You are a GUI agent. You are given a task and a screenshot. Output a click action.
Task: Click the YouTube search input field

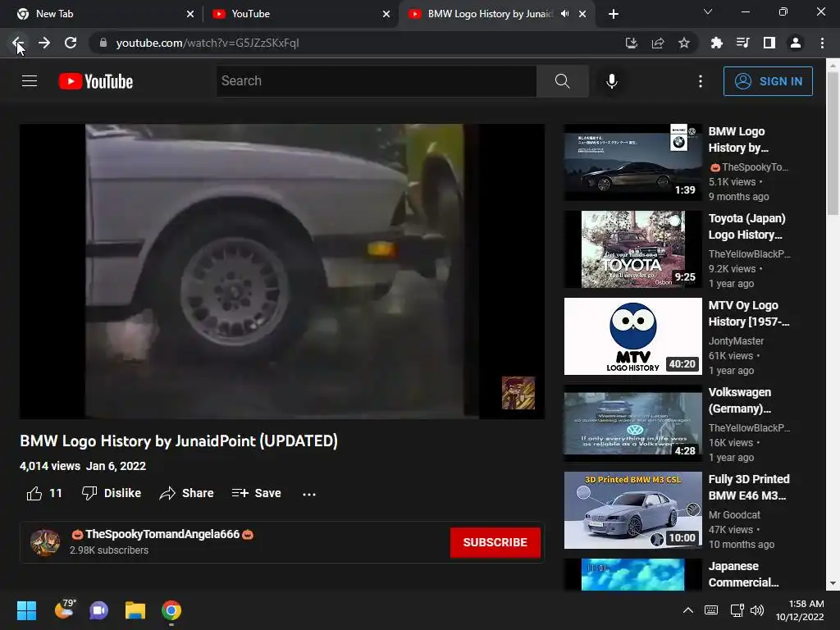[376, 81]
